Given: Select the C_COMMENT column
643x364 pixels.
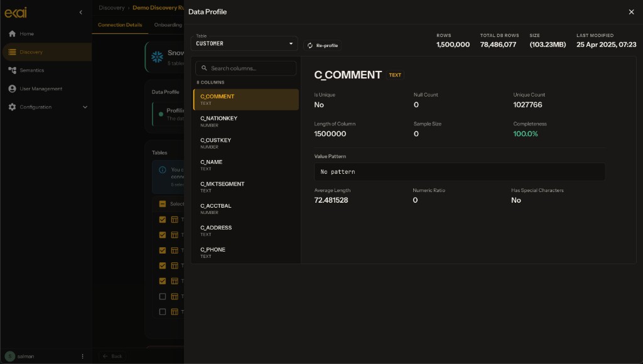Looking at the screenshot, I should pos(246,100).
